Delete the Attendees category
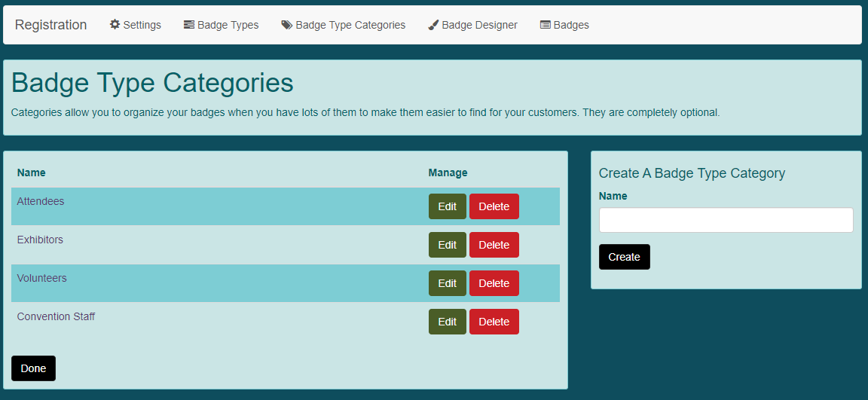Screen dimensions: 868x400 tap(494, 206)
